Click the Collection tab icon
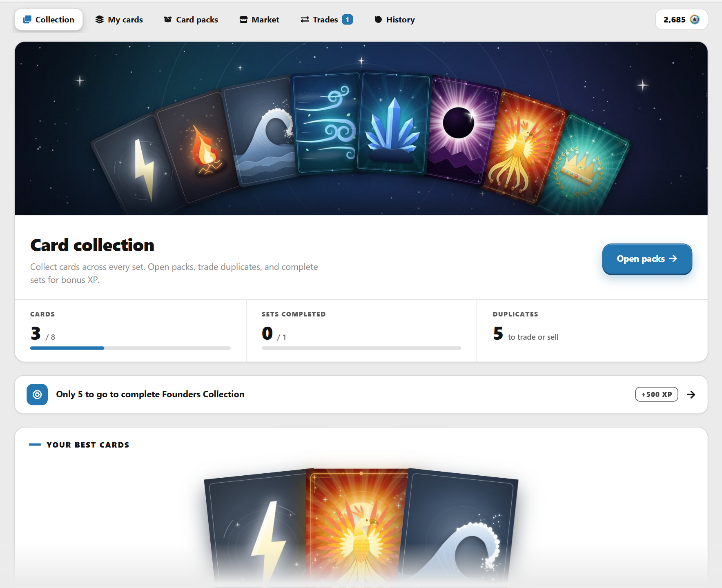The image size is (722, 588). pyautogui.click(x=27, y=20)
